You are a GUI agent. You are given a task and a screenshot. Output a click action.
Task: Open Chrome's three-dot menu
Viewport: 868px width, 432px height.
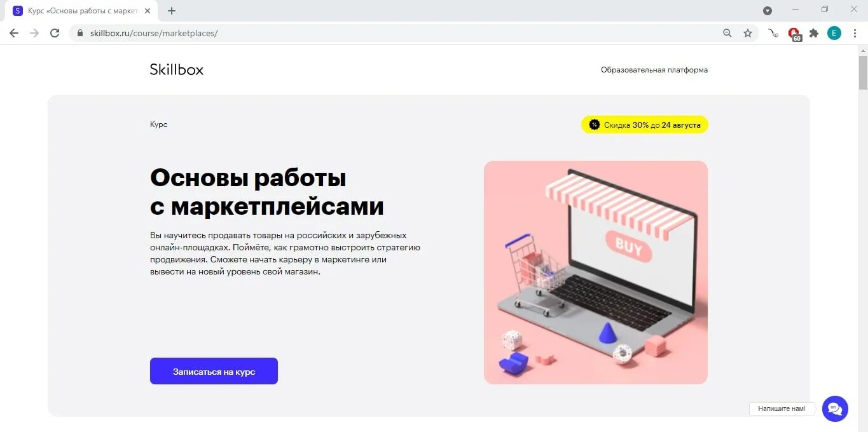(x=855, y=33)
